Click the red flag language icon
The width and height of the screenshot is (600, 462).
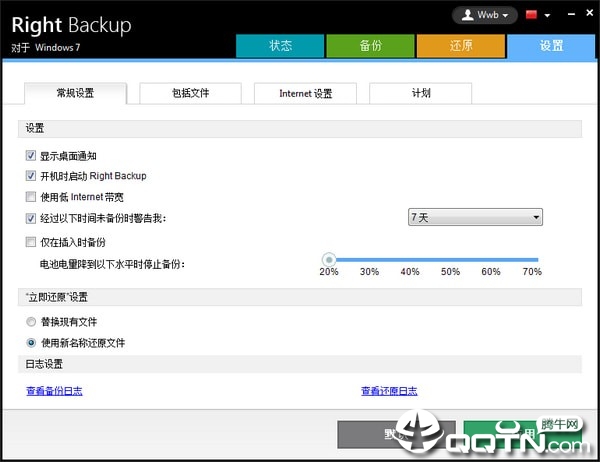531,15
